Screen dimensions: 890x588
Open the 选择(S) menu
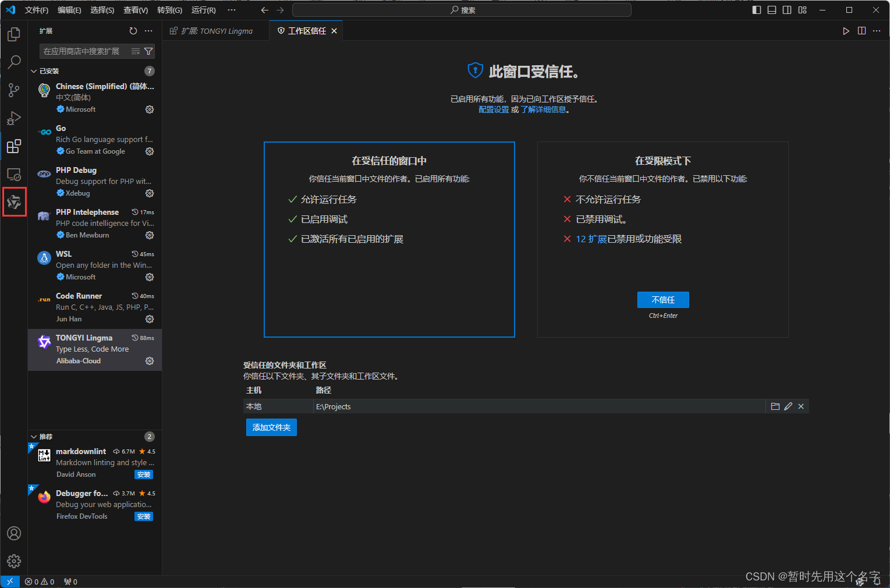(x=102, y=10)
